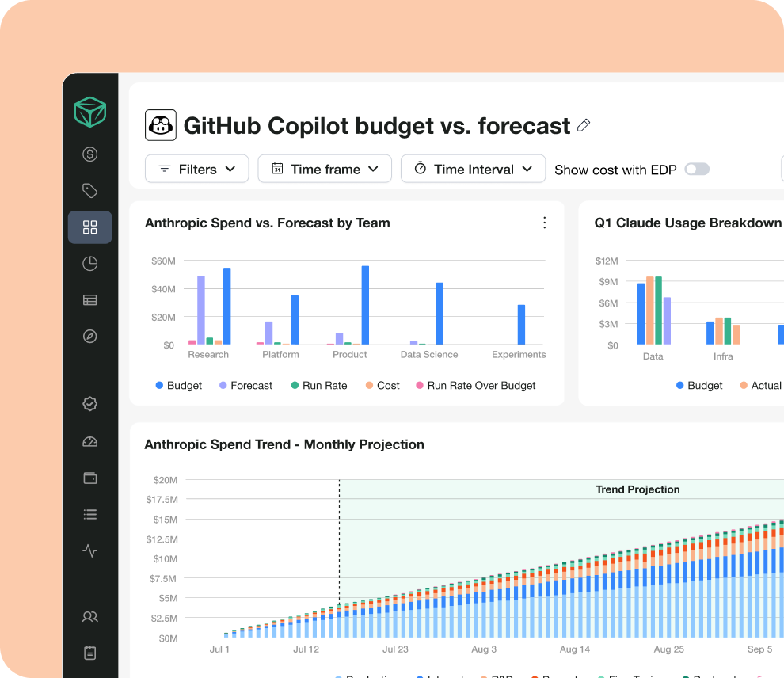The height and width of the screenshot is (678, 784).
Task: Click the Product axis label
Action: point(349,355)
